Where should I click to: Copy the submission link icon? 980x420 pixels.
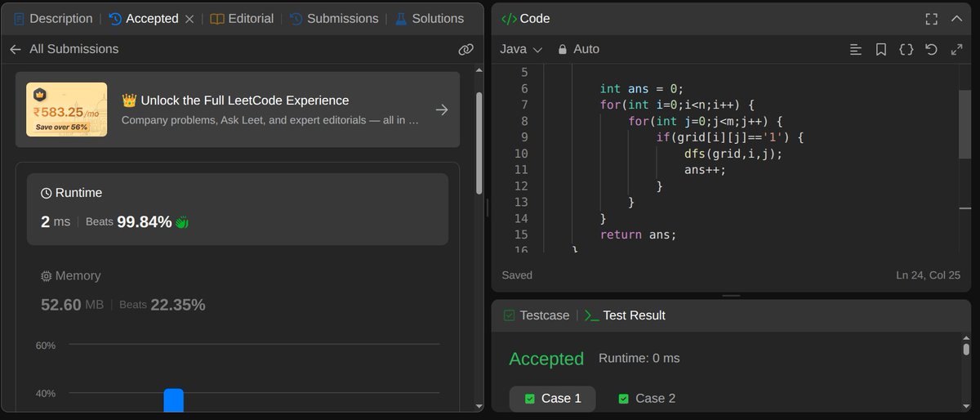point(466,50)
